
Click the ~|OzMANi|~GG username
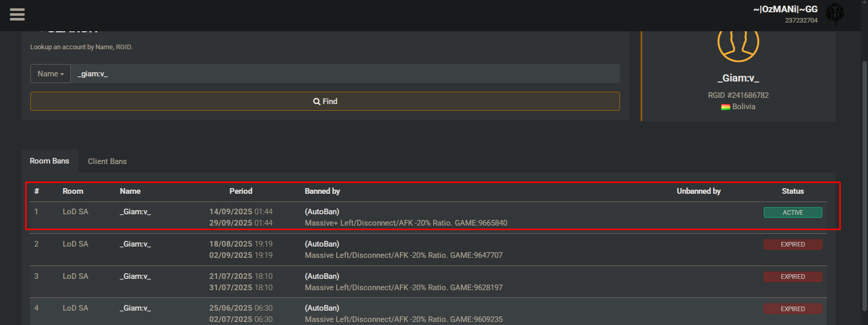pos(785,9)
